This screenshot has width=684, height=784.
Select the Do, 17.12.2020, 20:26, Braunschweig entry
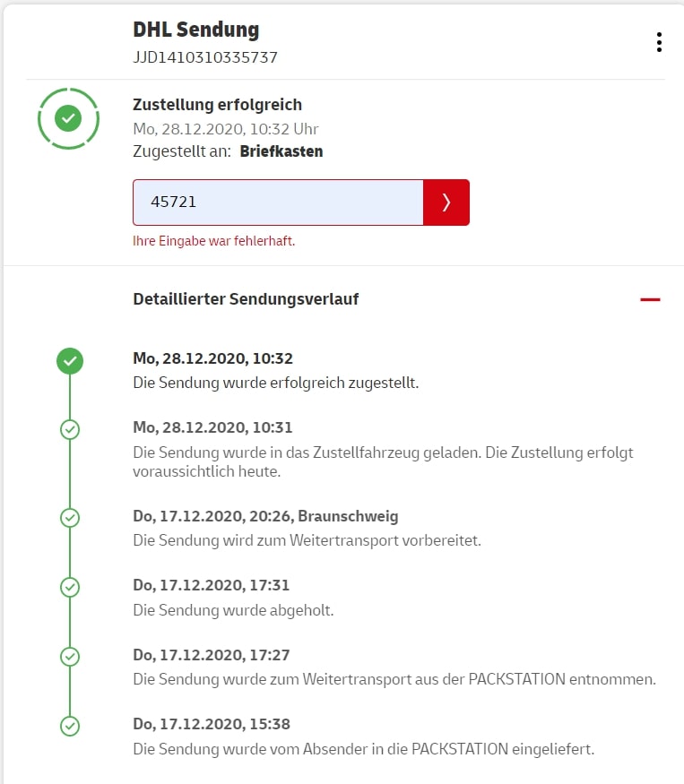265,516
